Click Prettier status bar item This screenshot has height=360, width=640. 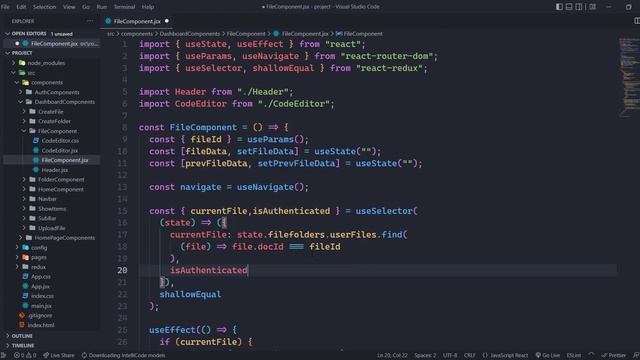click(x=613, y=355)
